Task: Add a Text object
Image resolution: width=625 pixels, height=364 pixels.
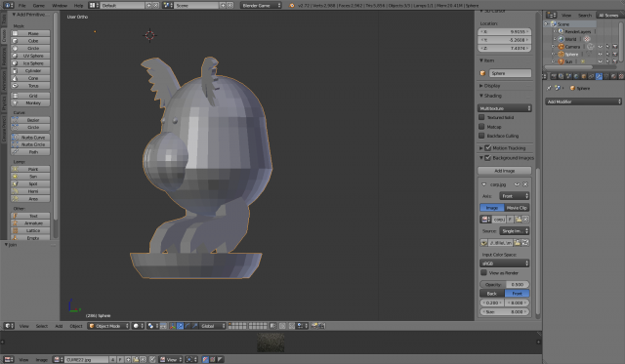Action: pos(30,216)
